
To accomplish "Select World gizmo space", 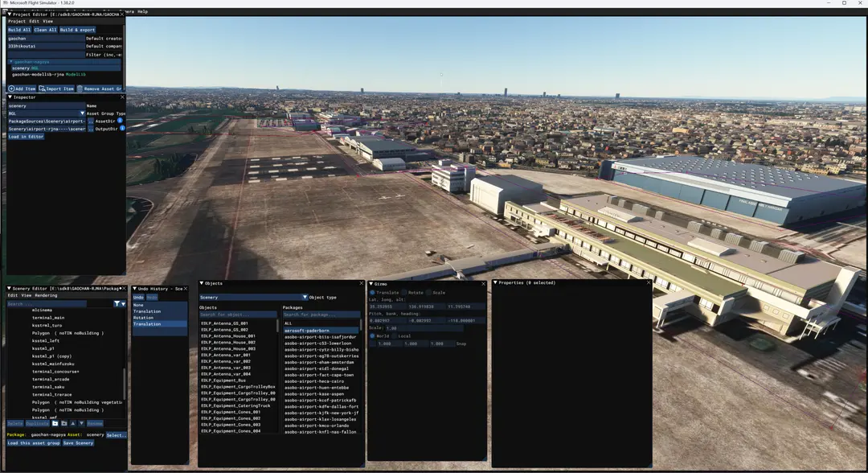I will 372,335.
